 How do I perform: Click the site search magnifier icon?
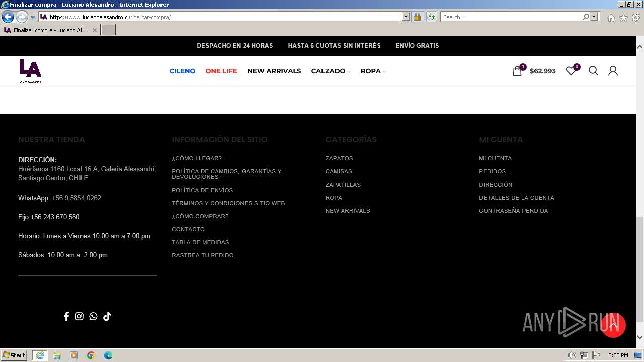593,71
